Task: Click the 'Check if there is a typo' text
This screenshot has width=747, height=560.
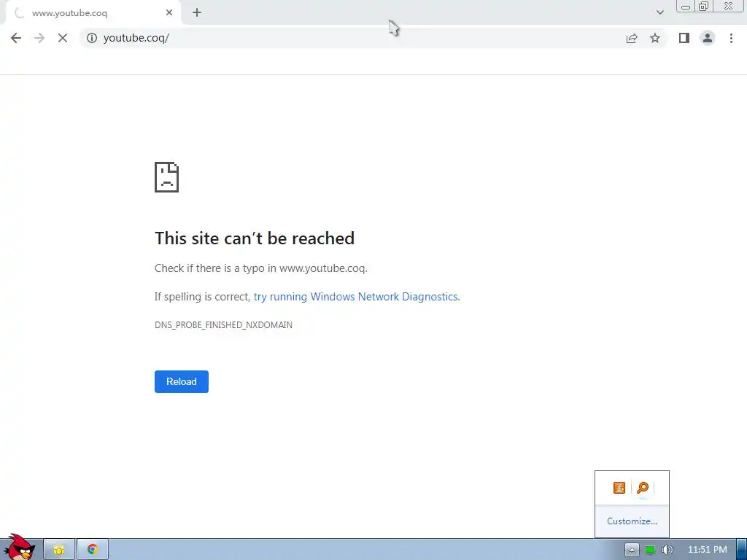Action: tap(261, 268)
